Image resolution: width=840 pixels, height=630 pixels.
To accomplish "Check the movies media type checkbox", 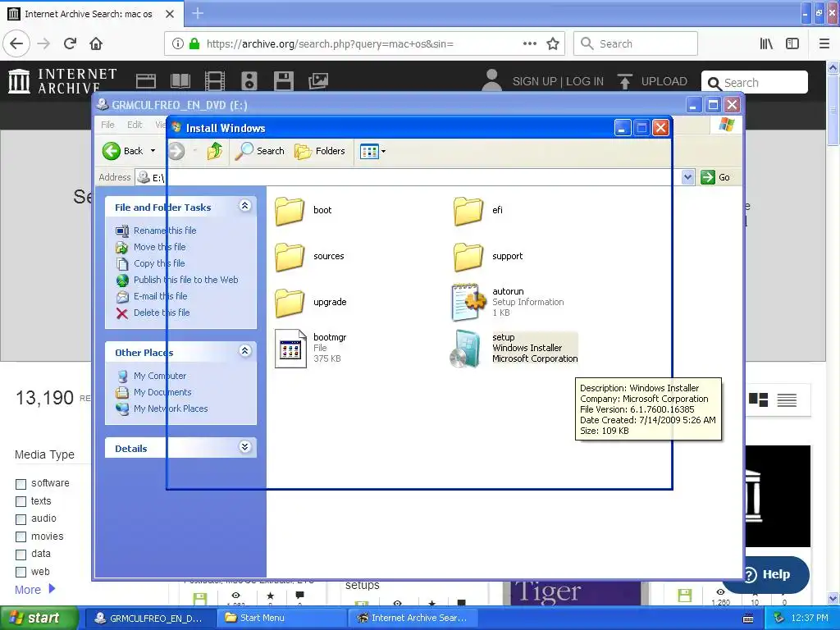I will (x=21, y=536).
